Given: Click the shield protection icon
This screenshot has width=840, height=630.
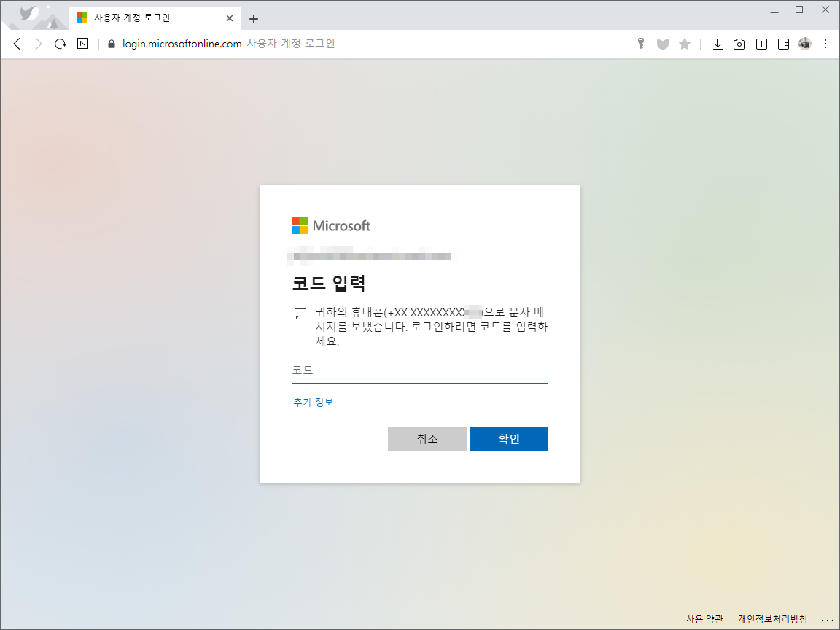Looking at the screenshot, I should click(x=663, y=44).
